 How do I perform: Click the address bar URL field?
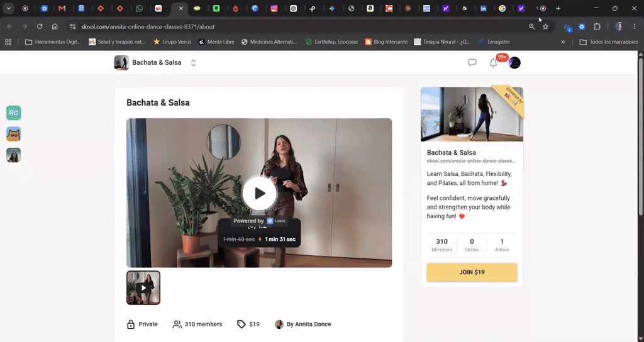pyautogui.click(x=300, y=26)
